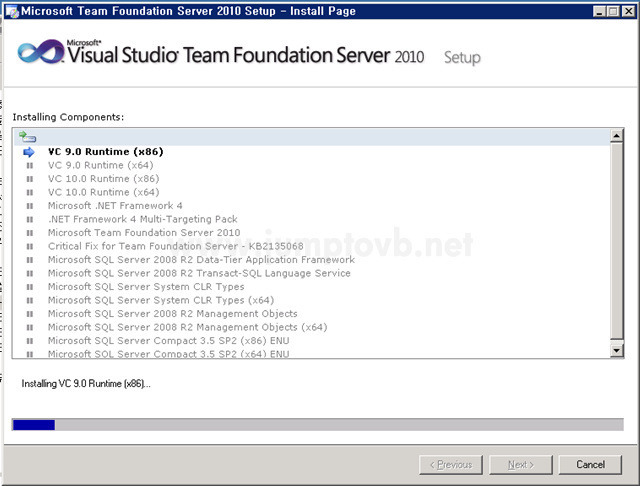
Task: Select SQL Server System CLR Types (x64) entry
Action: click(161, 300)
